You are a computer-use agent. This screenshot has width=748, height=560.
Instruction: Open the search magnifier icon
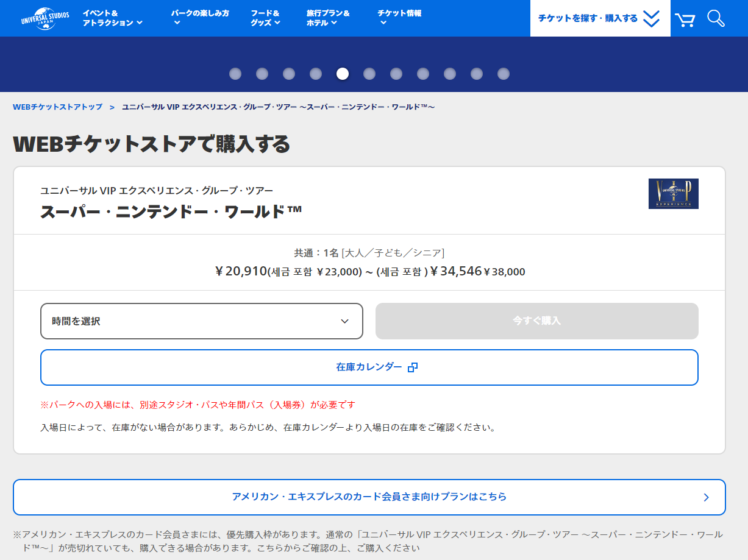(716, 18)
